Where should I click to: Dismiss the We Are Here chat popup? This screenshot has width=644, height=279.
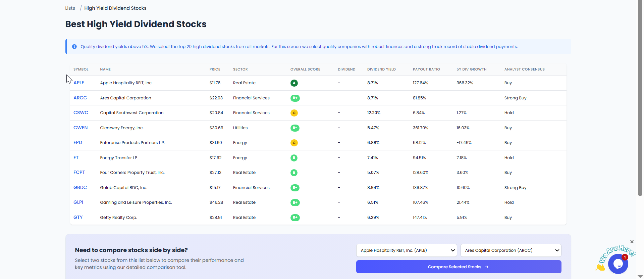632,242
